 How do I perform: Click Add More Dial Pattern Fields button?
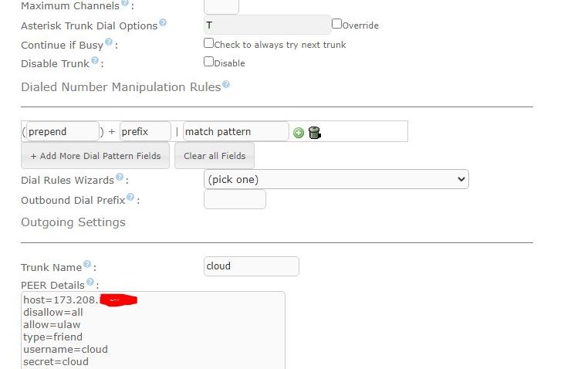(x=96, y=156)
